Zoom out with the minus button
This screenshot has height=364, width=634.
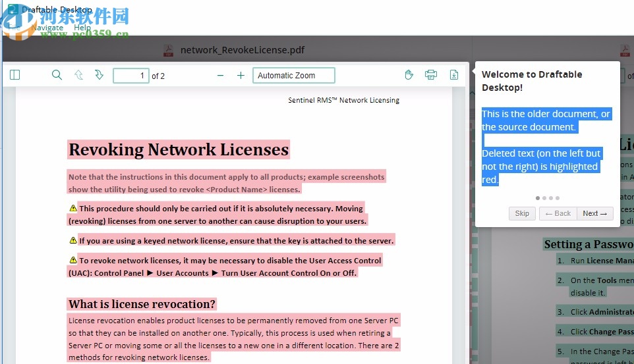pos(220,76)
